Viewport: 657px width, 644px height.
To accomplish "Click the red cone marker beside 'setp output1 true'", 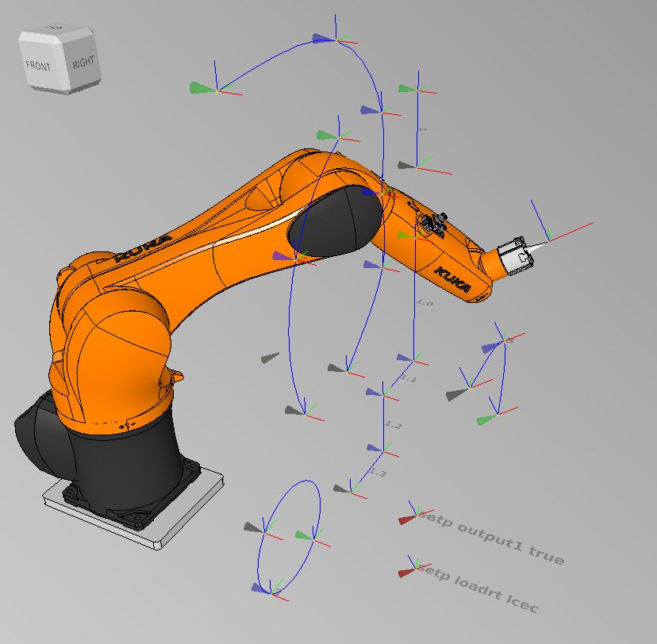I will point(407,519).
